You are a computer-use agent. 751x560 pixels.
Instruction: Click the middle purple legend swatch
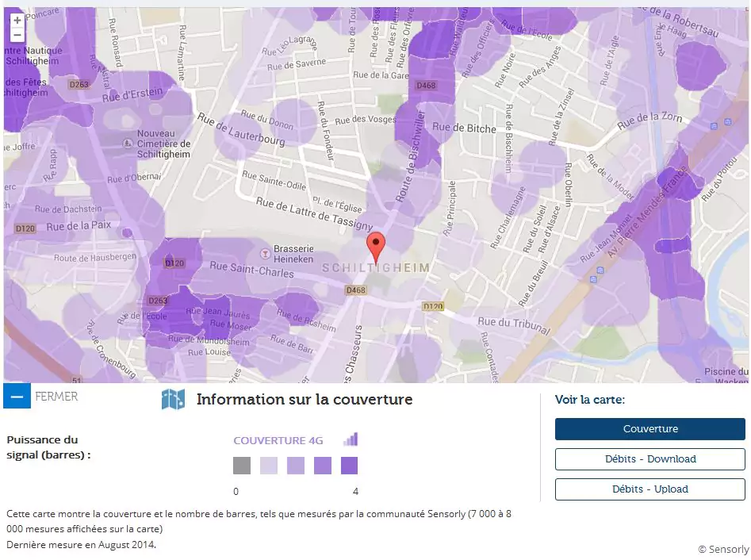coord(296,466)
